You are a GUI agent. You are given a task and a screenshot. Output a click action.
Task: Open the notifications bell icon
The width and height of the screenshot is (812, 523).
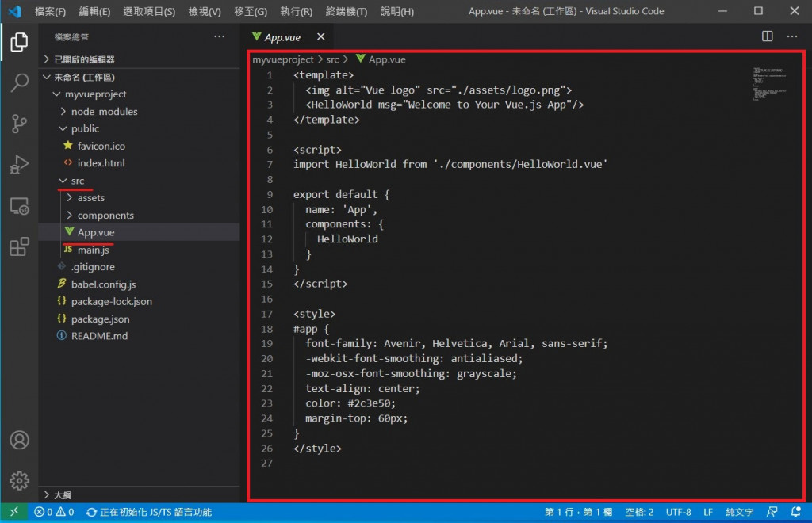tap(796, 512)
